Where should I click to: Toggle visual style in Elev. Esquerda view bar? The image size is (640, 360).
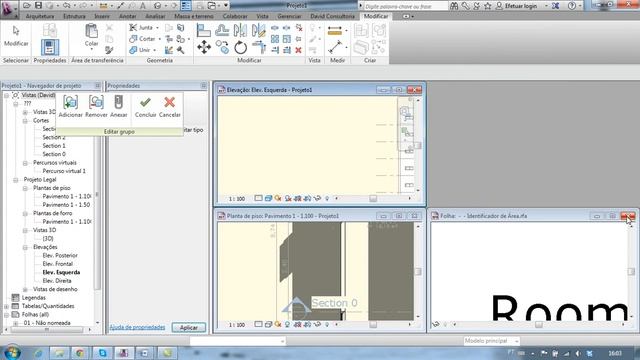(268, 198)
